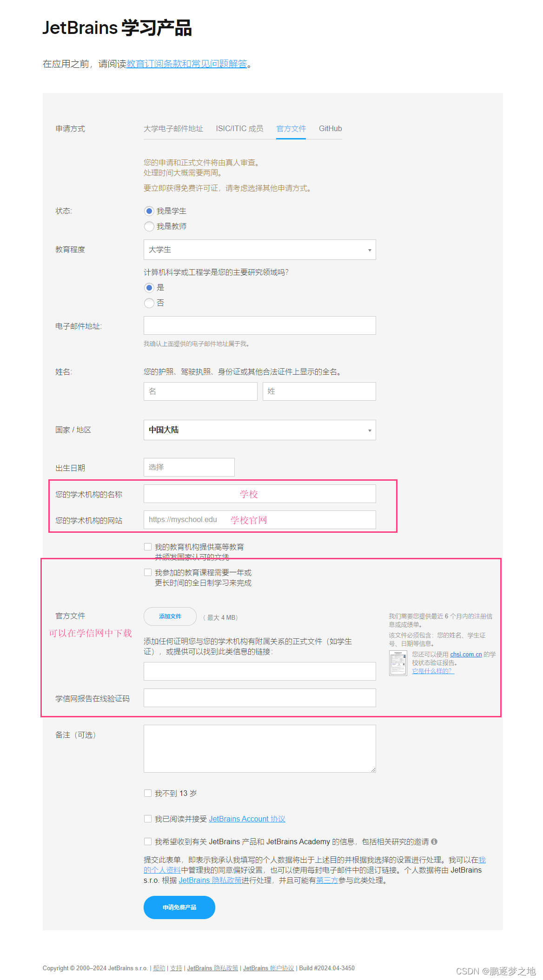Select the 我是学生 radio button
Viewport: 543px width, 980px height.
coord(149,211)
